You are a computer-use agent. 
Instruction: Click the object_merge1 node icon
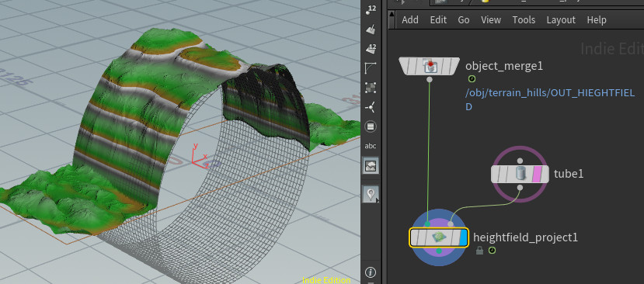[430, 66]
